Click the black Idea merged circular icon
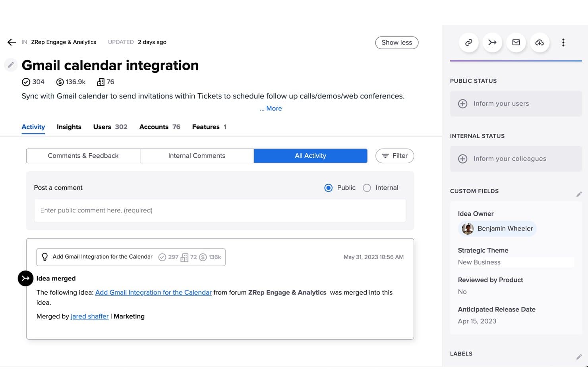This screenshot has width=588, height=392. 25,278
